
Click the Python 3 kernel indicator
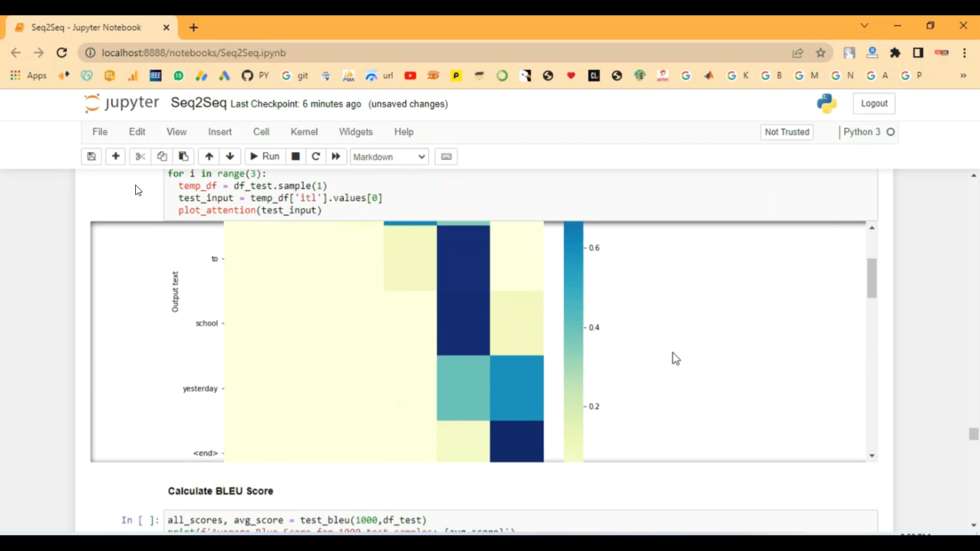(x=862, y=131)
